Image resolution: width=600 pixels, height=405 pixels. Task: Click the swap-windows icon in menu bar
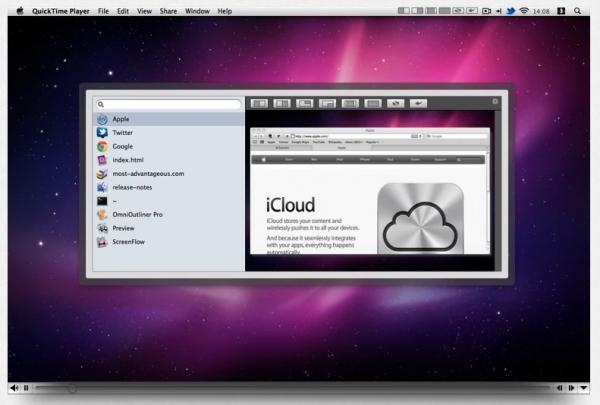click(458, 11)
